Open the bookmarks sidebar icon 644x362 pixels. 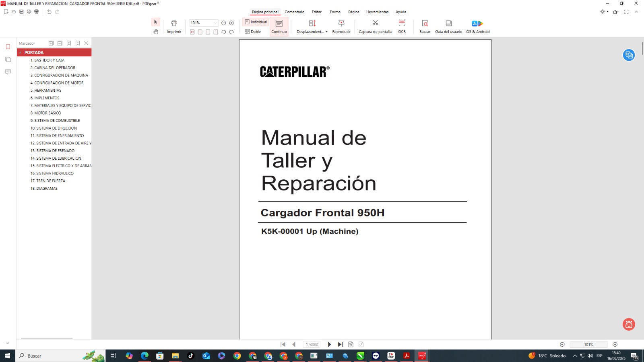8,47
